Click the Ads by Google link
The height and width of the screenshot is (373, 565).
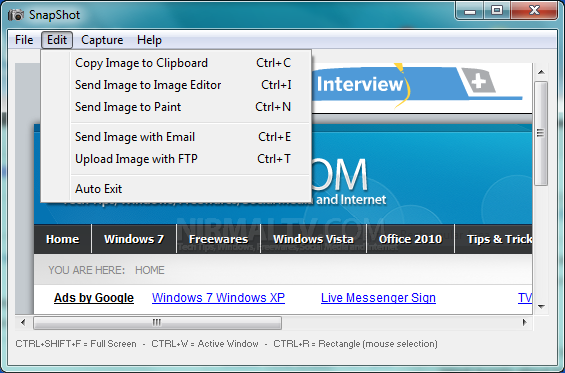[94, 298]
